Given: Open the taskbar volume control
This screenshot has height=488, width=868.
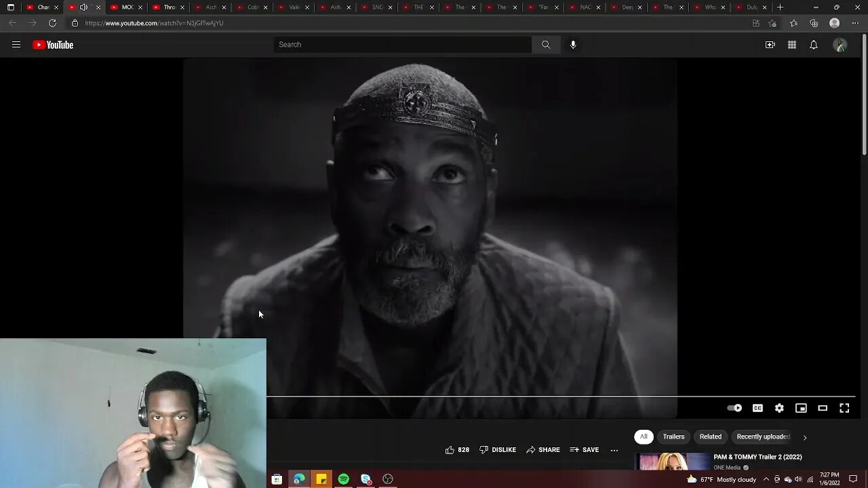Looking at the screenshot, I should [x=798, y=480].
